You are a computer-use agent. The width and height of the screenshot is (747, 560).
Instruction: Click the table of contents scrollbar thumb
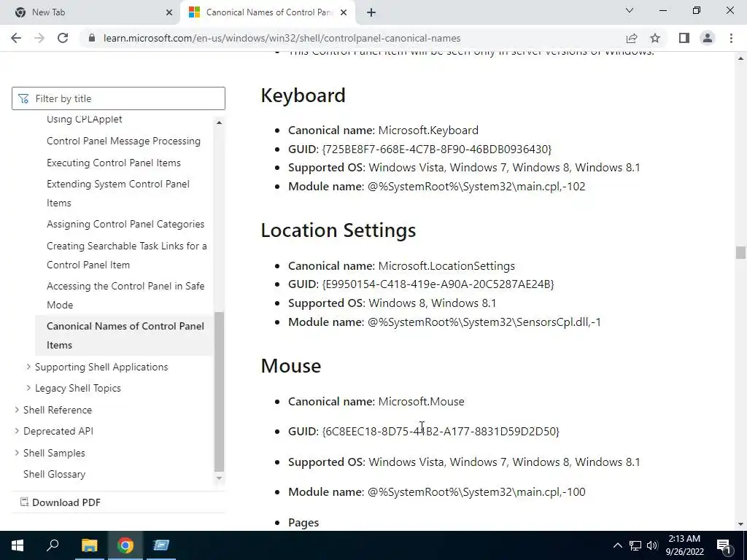click(219, 392)
